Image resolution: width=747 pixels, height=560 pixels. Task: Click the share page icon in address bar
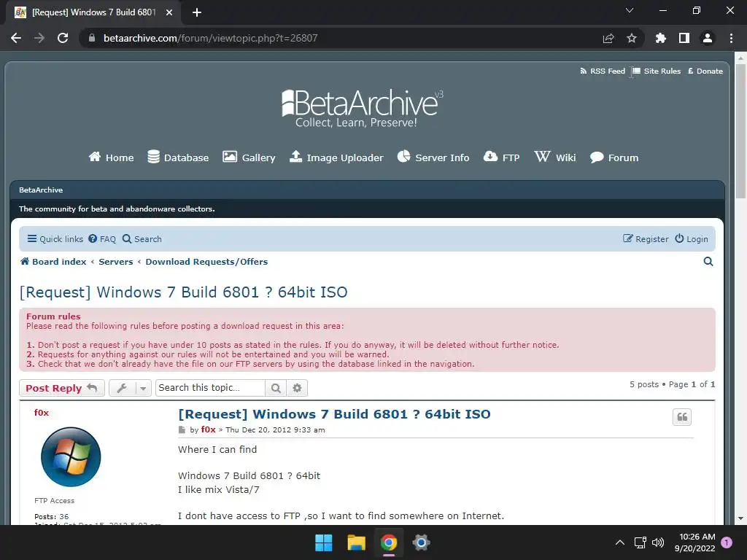pyautogui.click(x=608, y=38)
